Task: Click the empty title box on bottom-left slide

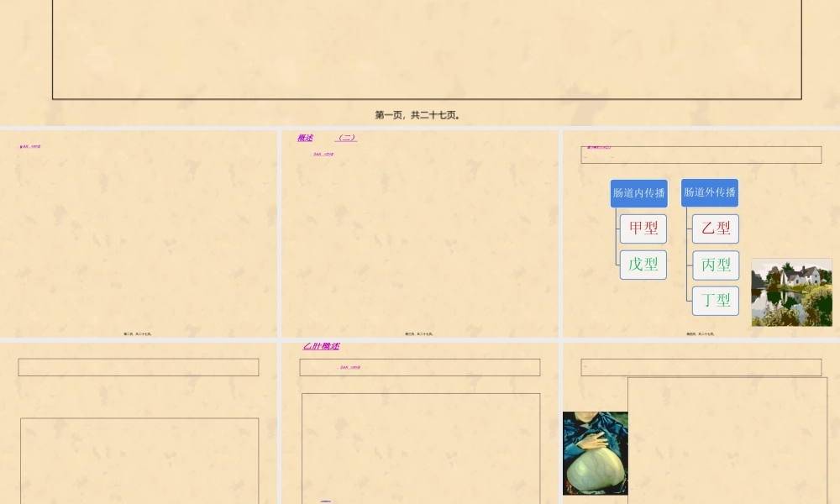Action: pos(138,366)
